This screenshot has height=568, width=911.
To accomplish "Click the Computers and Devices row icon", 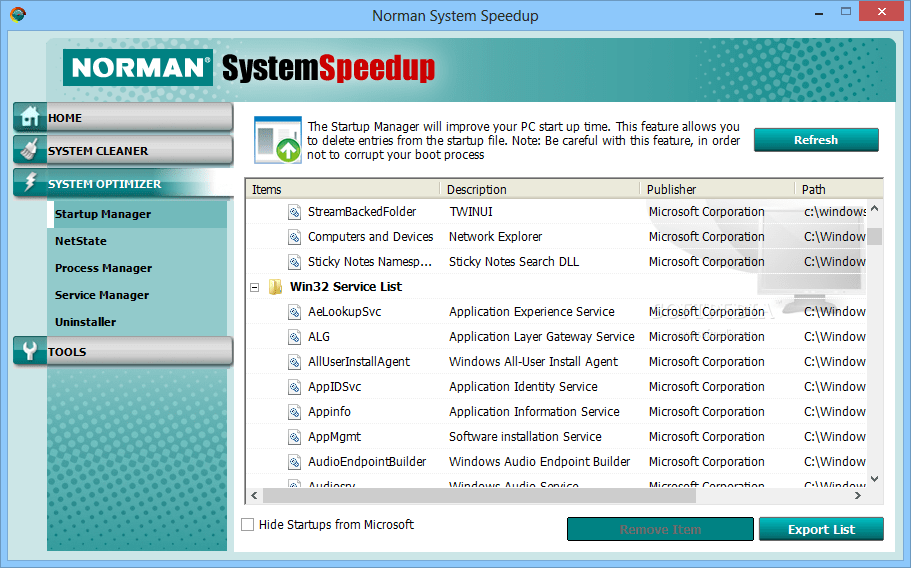I will click(295, 237).
